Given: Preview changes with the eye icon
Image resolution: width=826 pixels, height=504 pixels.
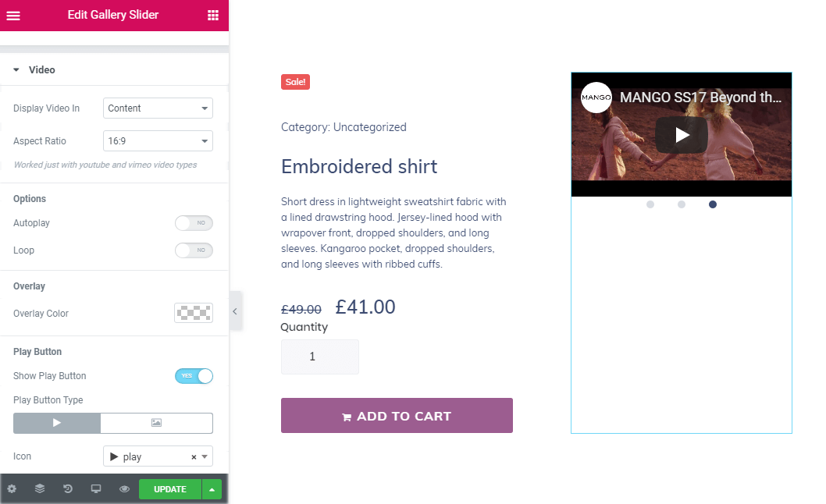Looking at the screenshot, I should click(124, 488).
